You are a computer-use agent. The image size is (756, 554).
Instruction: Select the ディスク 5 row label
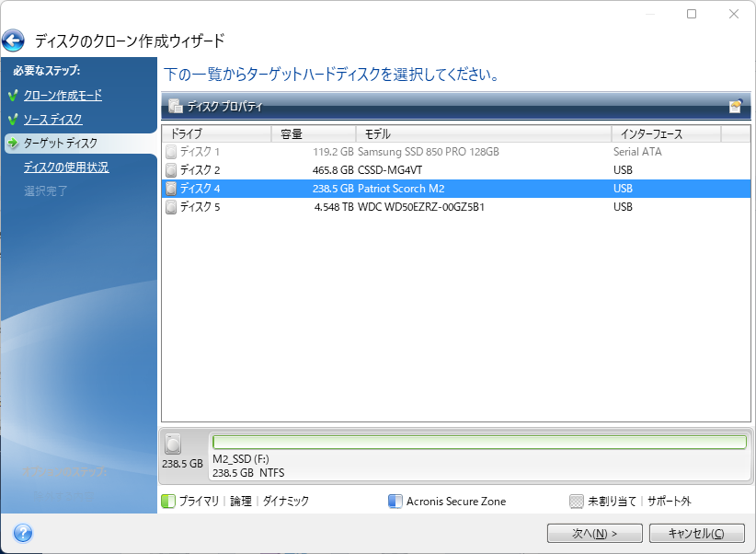pyautogui.click(x=200, y=207)
